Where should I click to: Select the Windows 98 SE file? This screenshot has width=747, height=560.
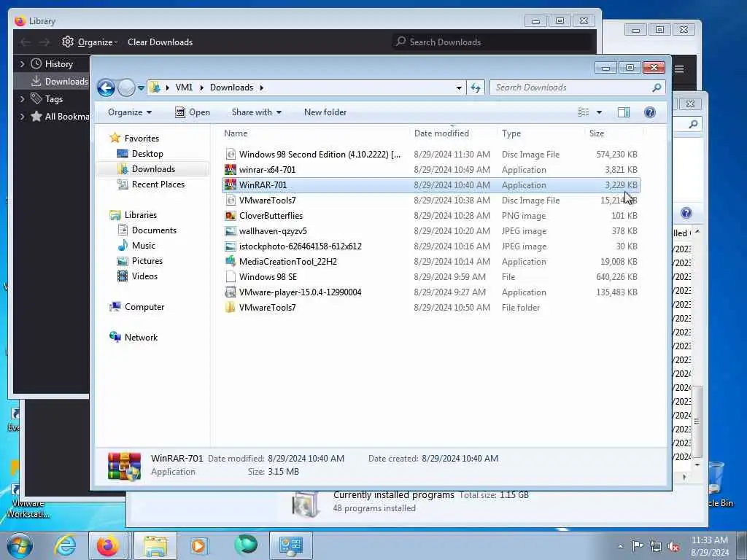[x=431, y=276]
